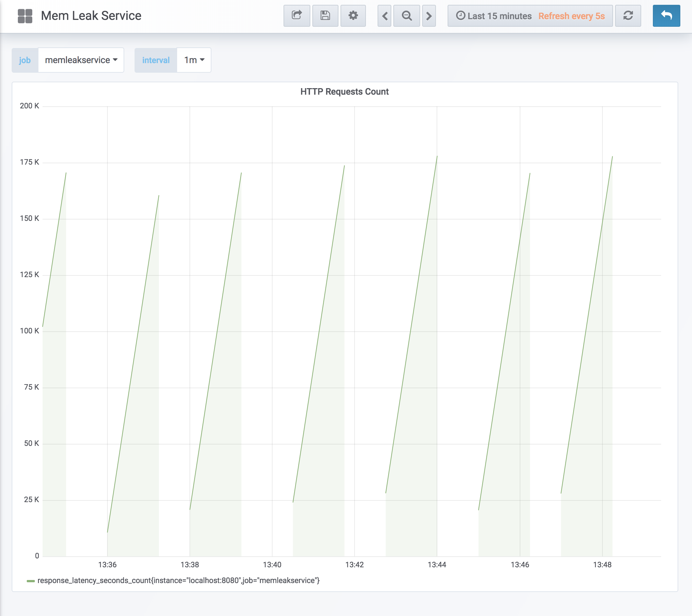
Task: Shift time range backward with left arrow
Action: pos(385,16)
